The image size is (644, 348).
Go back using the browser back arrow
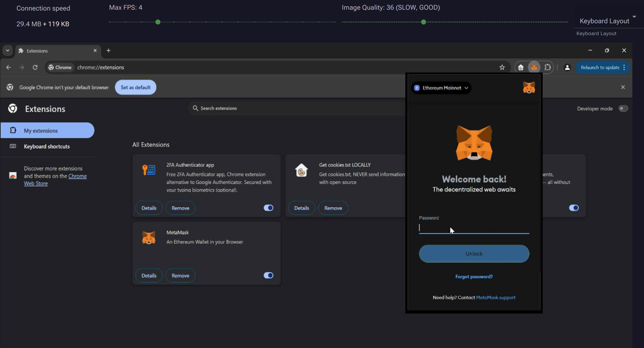click(9, 67)
